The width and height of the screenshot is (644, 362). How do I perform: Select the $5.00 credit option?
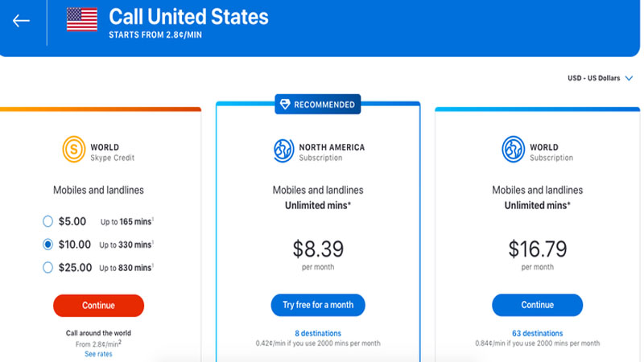point(47,221)
